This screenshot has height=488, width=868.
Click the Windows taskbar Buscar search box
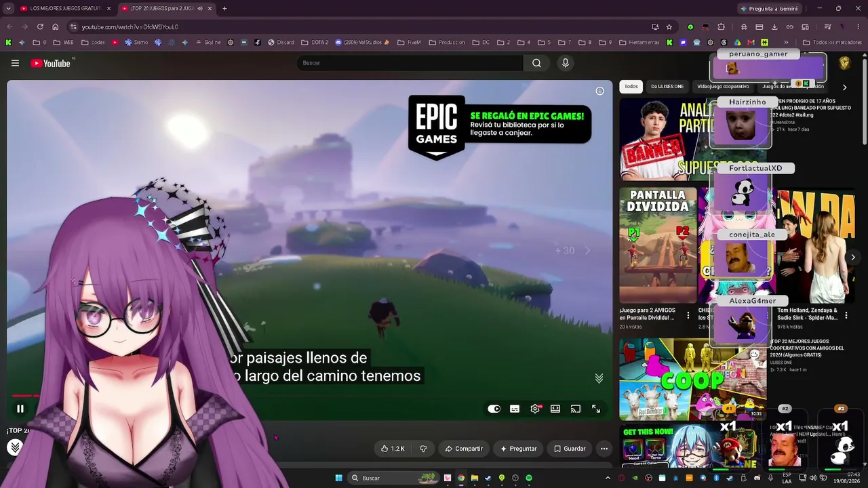pos(393,478)
